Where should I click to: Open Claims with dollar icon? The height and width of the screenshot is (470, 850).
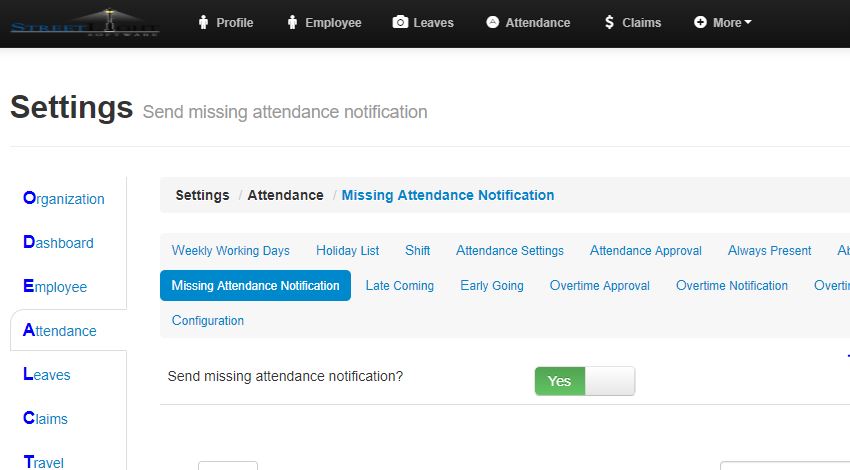point(632,22)
